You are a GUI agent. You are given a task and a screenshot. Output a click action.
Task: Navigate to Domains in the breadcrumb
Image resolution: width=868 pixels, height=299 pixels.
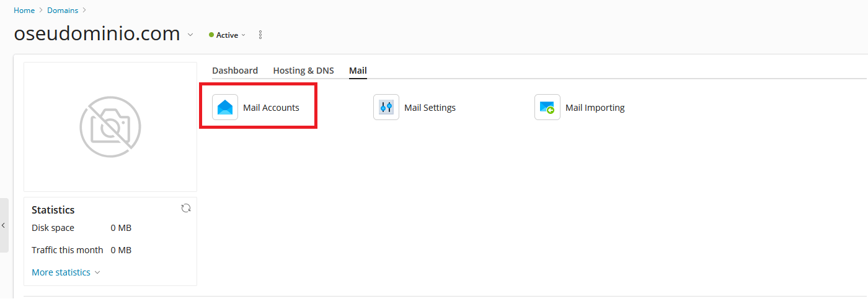(x=62, y=11)
